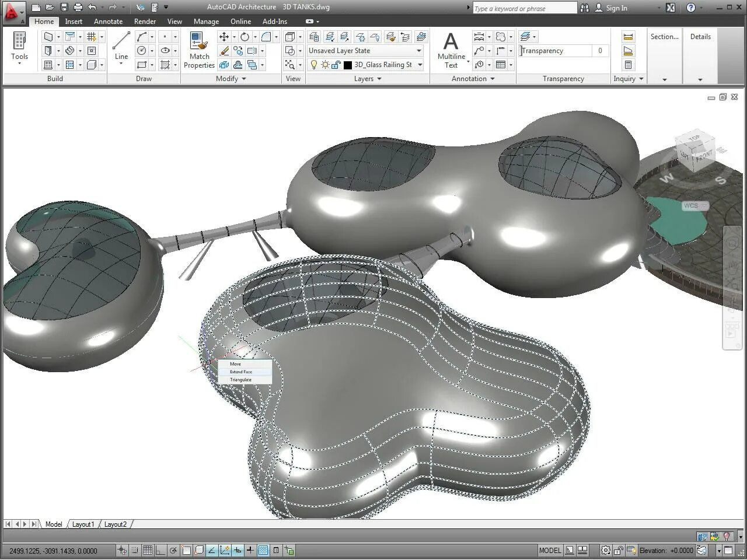The image size is (747, 560).
Task: Click the WCS label under ViewCube
Action: tap(694, 205)
